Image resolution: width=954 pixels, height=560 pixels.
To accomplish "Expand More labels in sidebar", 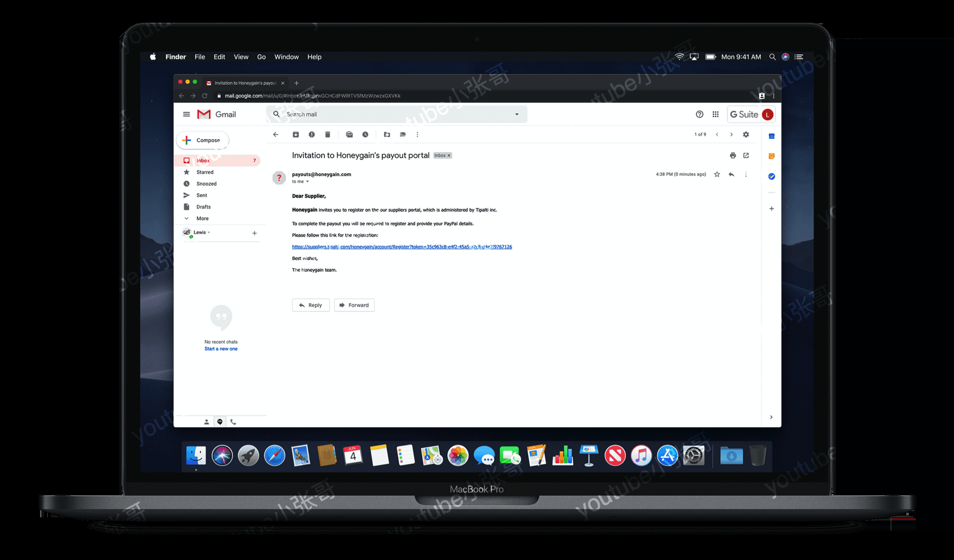I will coord(202,218).
